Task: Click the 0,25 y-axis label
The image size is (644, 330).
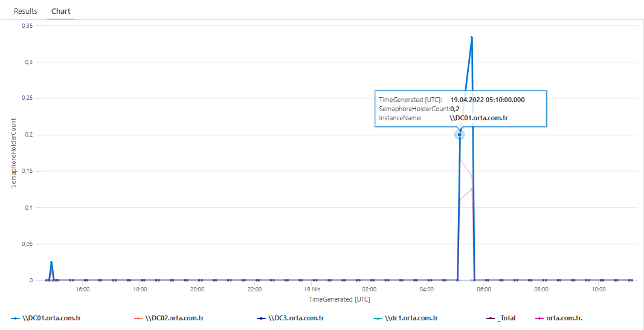Action: [x=27, y=99]
